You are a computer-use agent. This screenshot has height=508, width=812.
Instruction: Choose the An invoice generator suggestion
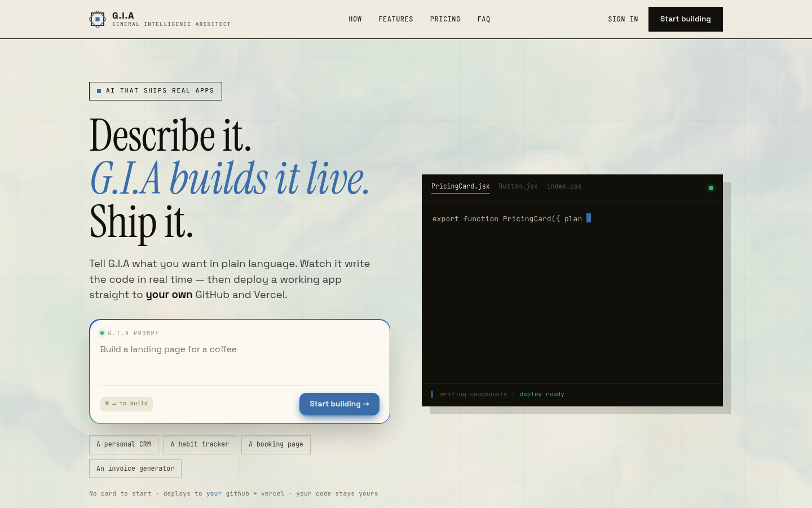coord(135,468)
